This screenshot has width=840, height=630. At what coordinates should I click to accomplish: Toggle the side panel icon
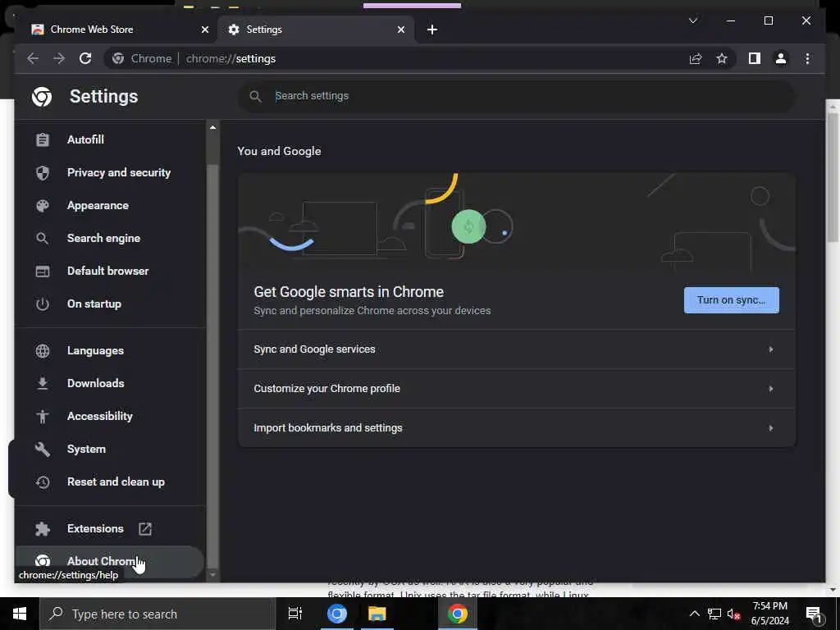coord(755,58)
